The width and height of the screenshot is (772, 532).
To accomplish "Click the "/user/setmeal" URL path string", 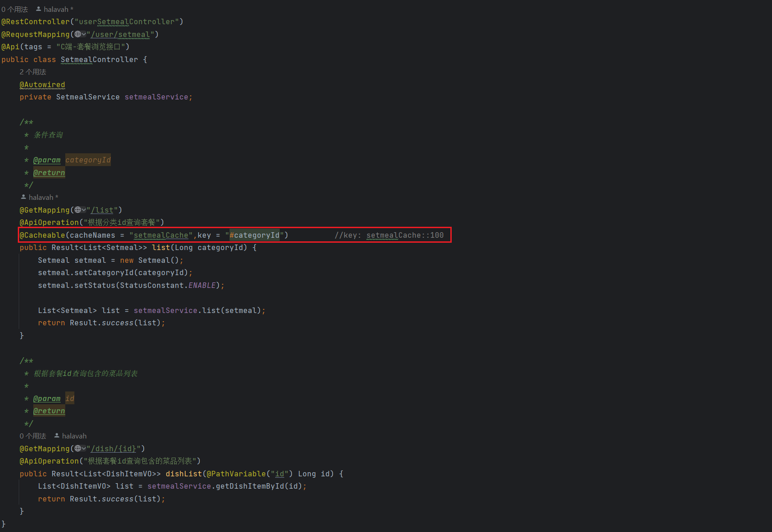I will (x=120, y=34).
